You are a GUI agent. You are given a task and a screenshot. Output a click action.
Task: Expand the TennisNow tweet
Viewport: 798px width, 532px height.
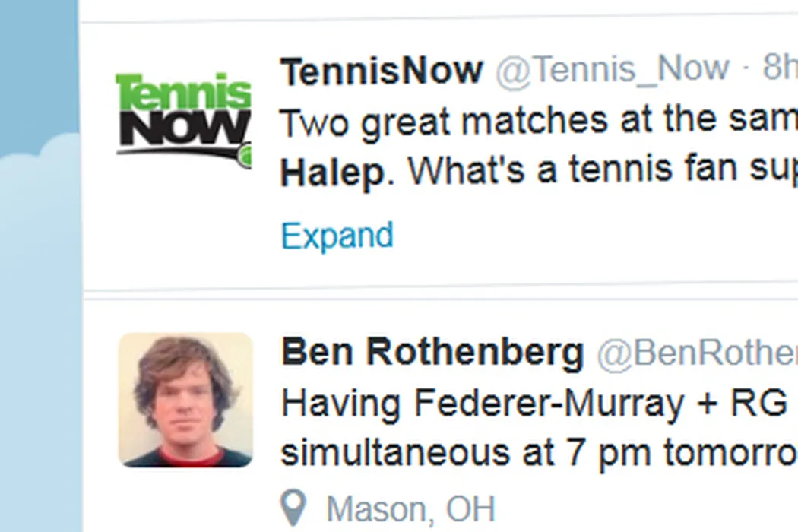[x=337, y=236]
